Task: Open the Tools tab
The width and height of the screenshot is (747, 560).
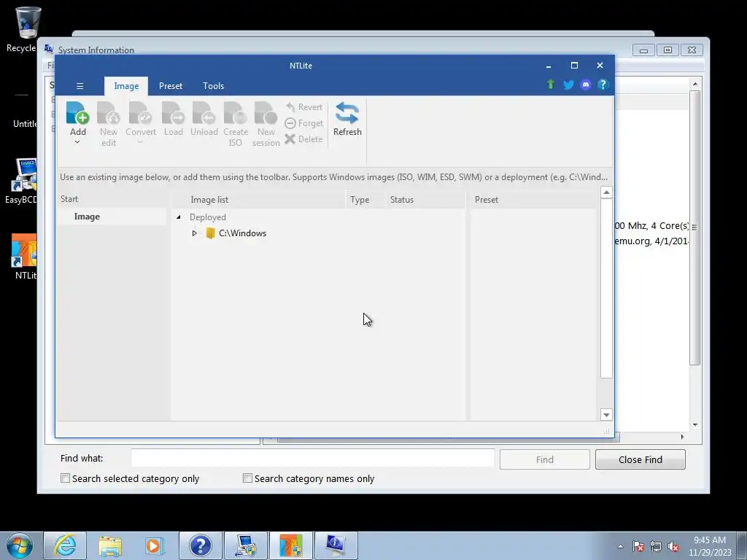Action: pos(214,86)
